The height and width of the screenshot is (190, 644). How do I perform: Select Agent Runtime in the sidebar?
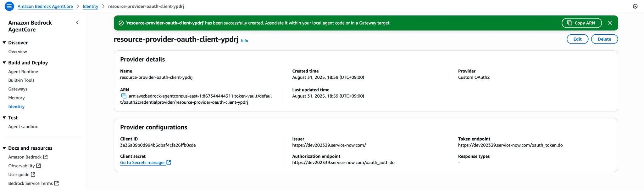pyautogui.click(x=23, y=72)
